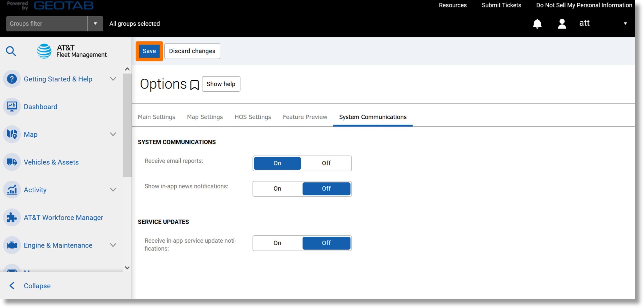Click the Save button
This screenshot has width=644, height=308.
[x=149, y=51]
